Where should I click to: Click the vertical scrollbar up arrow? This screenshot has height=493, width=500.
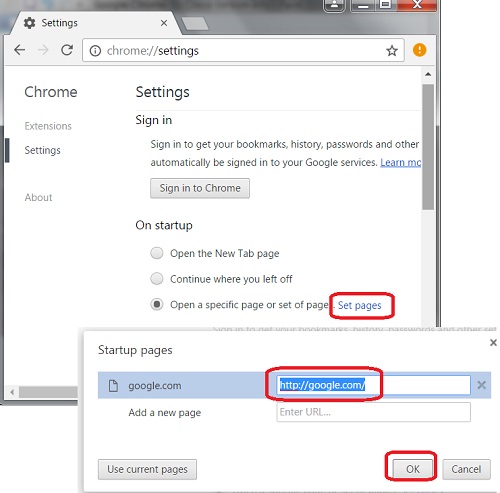click(x=428, y=74)
